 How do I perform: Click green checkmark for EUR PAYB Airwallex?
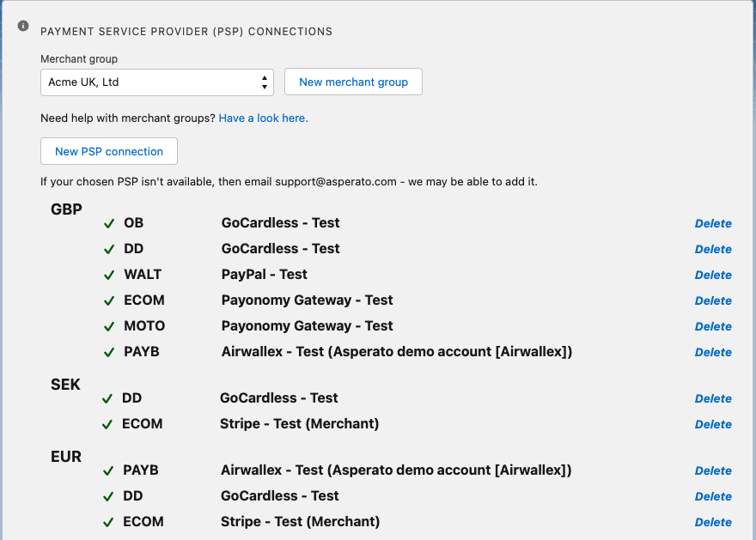pyautogui.click(x=108, y=470)
